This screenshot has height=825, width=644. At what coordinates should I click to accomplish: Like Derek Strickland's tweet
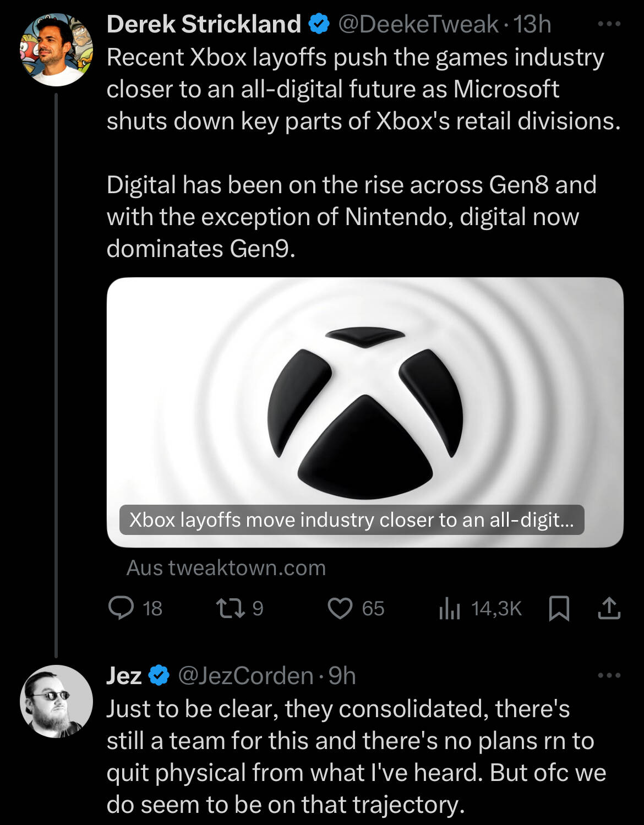pos(340,608)
